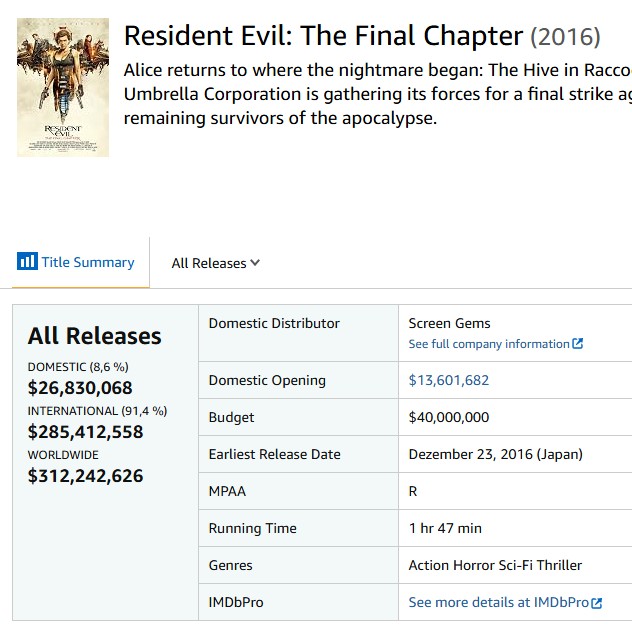Image resolution: width=632 pixels, height=625 pixels.
Task: Select the movie title Resident Evil: The Final Chapter
Action: pos(323,35)
